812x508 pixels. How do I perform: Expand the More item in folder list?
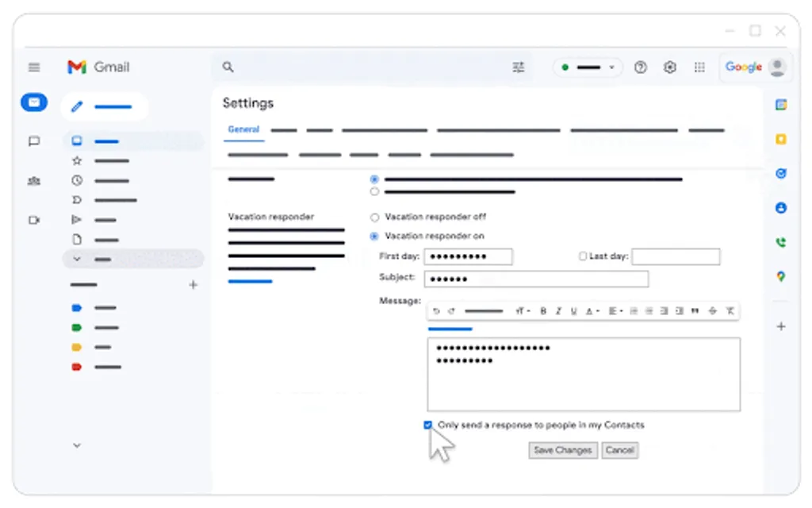point(133,259)
